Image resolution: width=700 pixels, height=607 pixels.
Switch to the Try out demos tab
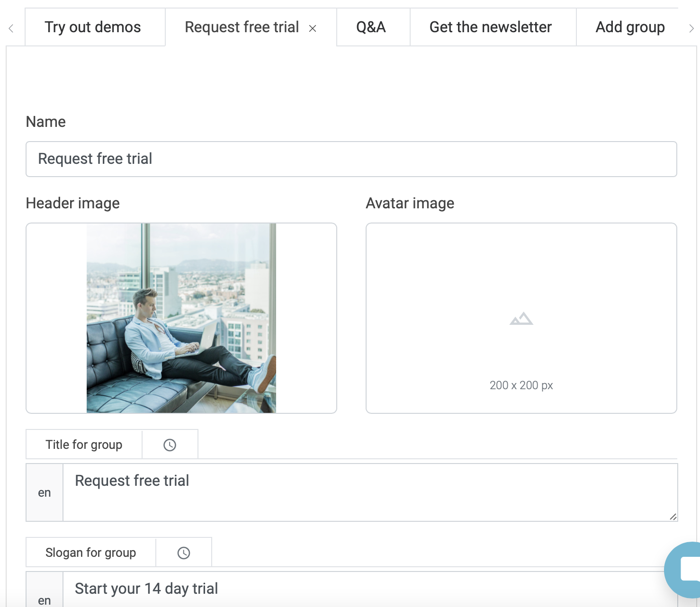(x=92, y=27)
